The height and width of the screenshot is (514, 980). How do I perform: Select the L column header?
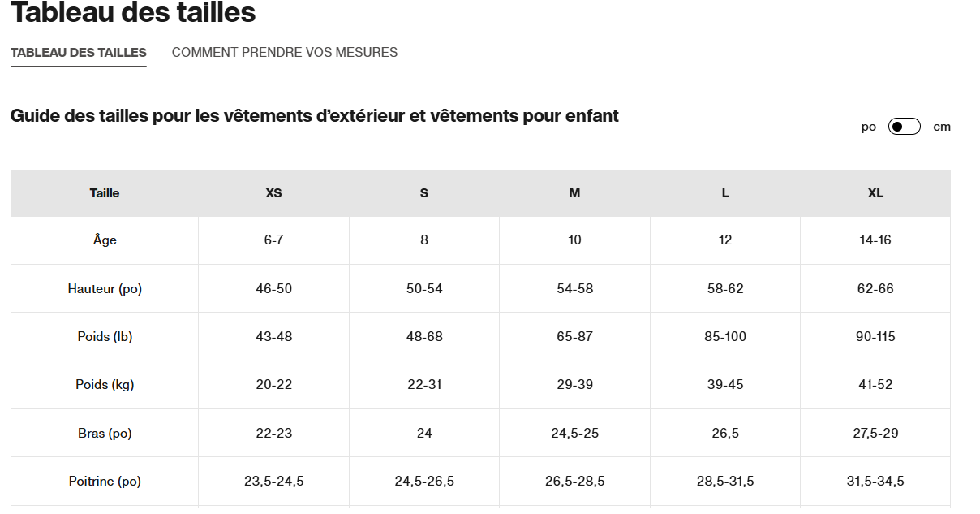click(725, 193)
